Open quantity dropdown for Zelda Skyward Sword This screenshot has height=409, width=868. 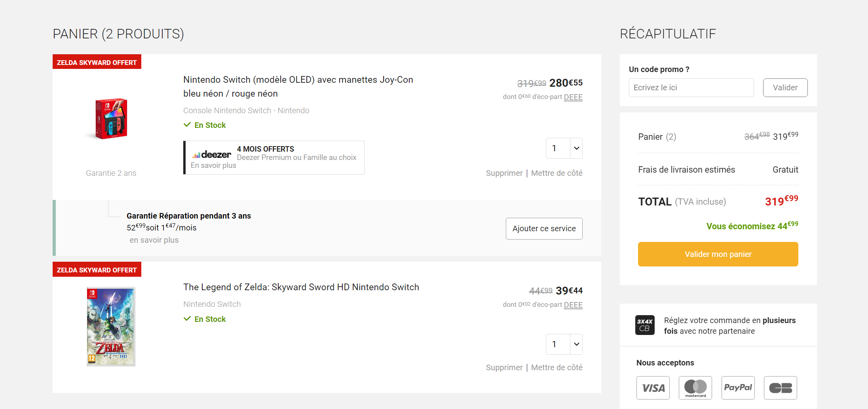[564, 344]
